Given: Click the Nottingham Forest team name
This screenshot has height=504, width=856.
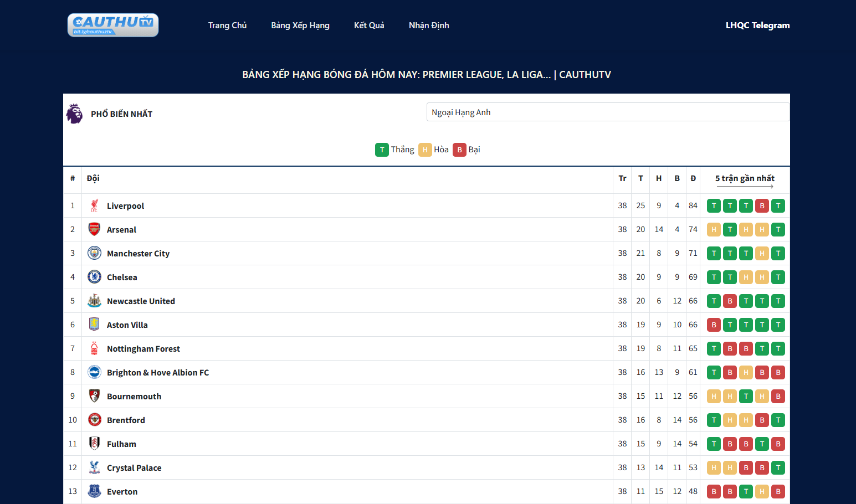Looking at the screenshot, I should pyautogui.click(x=143, y=349).
